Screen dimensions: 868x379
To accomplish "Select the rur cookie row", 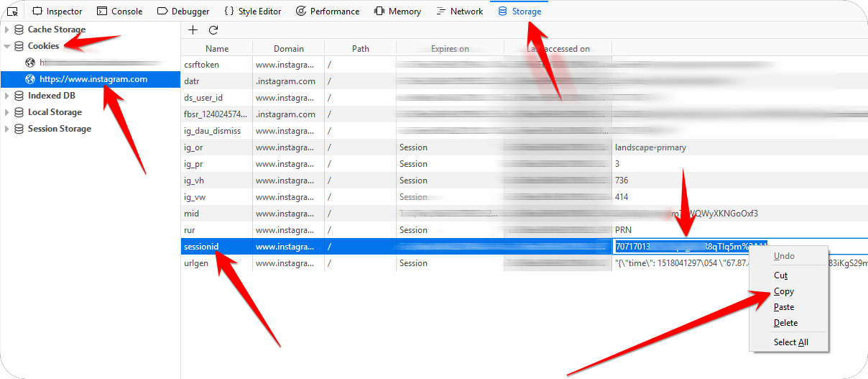I will pos(525,230).
